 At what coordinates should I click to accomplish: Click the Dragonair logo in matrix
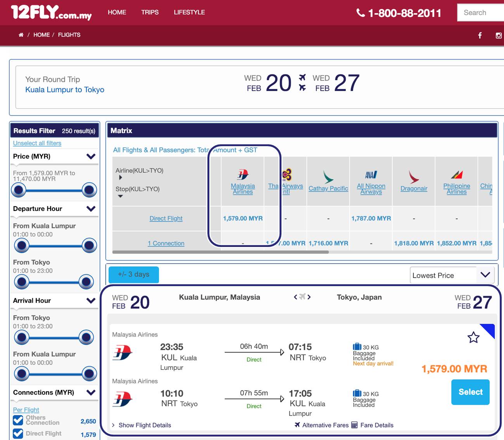pyautogui.click(x=414, y=177)
